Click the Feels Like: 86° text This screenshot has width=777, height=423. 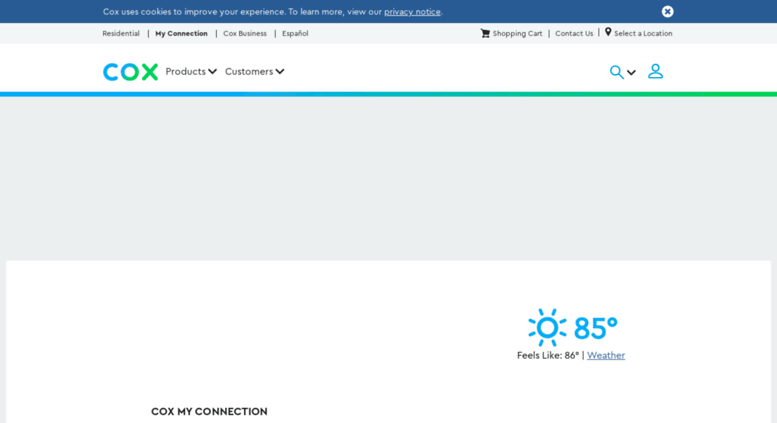click(548, 356)
